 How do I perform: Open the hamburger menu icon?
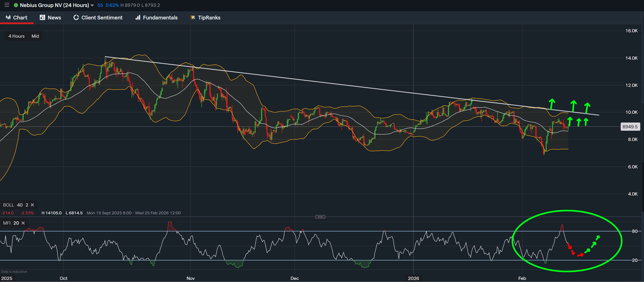[7, 5]
